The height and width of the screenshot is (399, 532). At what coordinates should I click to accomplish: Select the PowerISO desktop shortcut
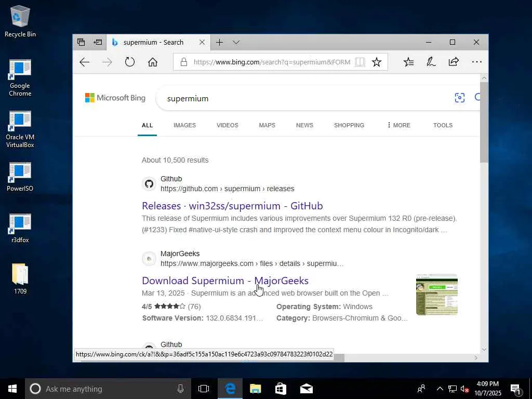coord(20,177)
